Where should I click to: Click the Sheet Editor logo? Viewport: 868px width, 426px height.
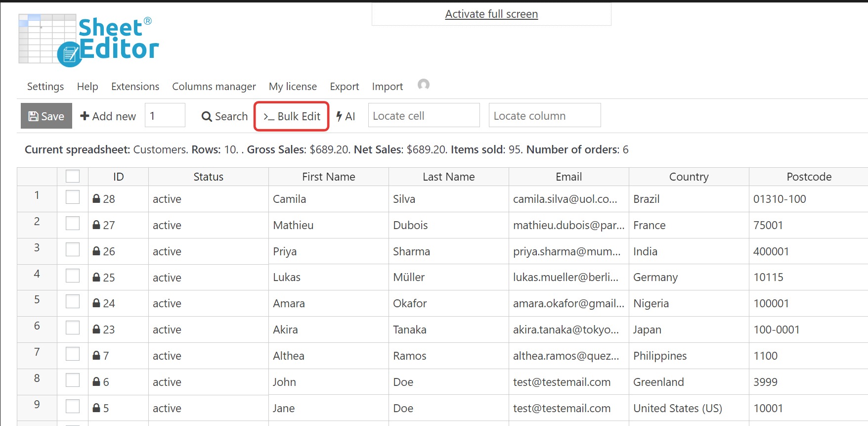click(88, 41)
